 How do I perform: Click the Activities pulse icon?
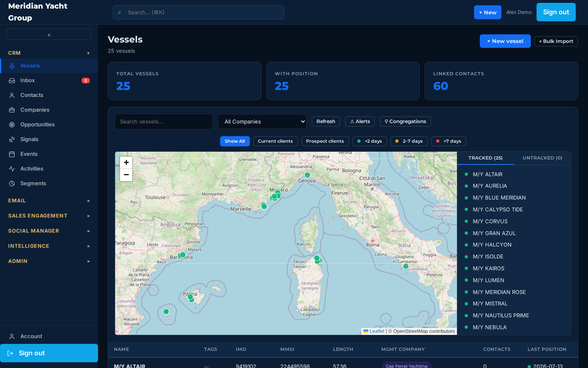pos(12,169)
